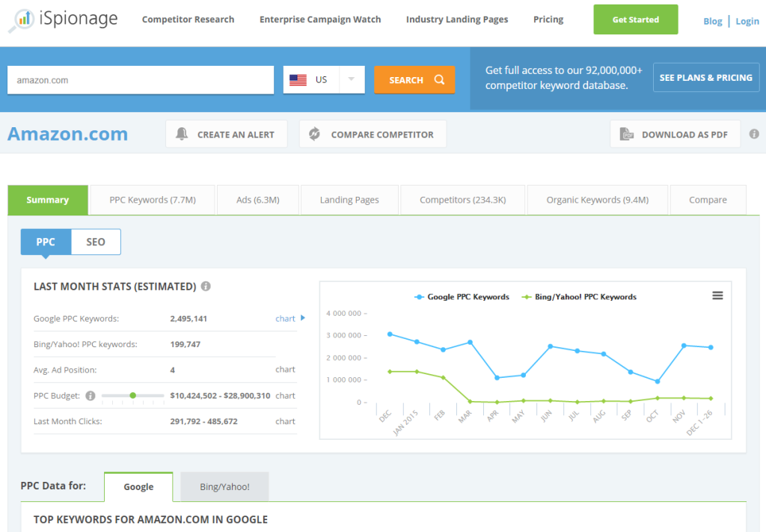Select Bing/Yahoo! PPC data tab
The width and height of the screenshot is (766, 532).
click(224, 486)
